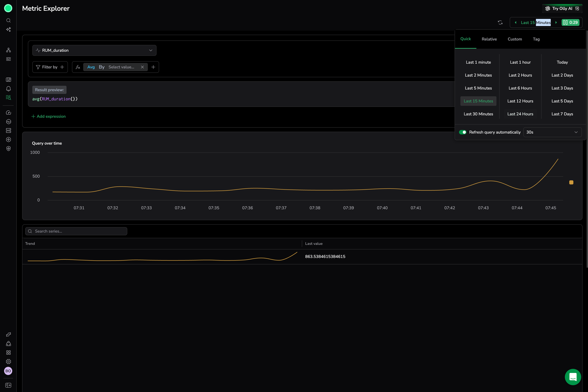Open the infrastructure servers icon
This screenshot has width=588, height=392.
point(8,130)
